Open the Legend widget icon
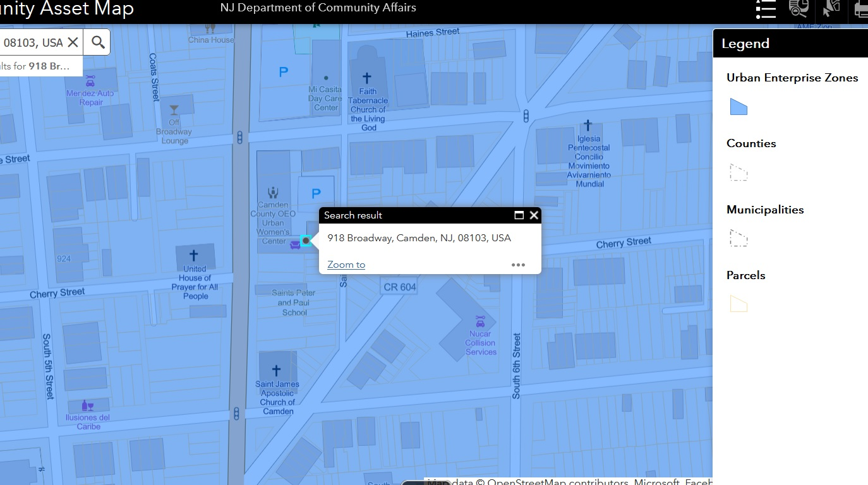The height and width of the screenshot is (485, 868). click(765, 9)
